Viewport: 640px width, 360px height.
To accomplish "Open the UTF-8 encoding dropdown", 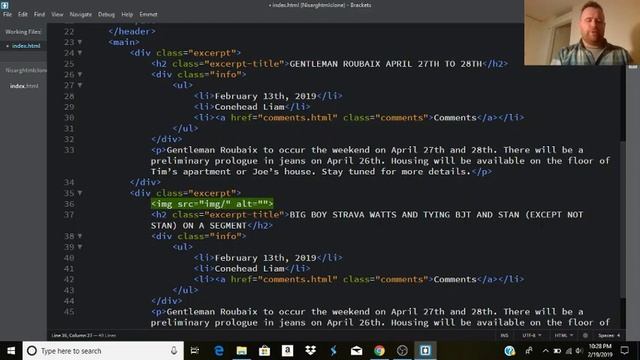I will tap(532, 336).
